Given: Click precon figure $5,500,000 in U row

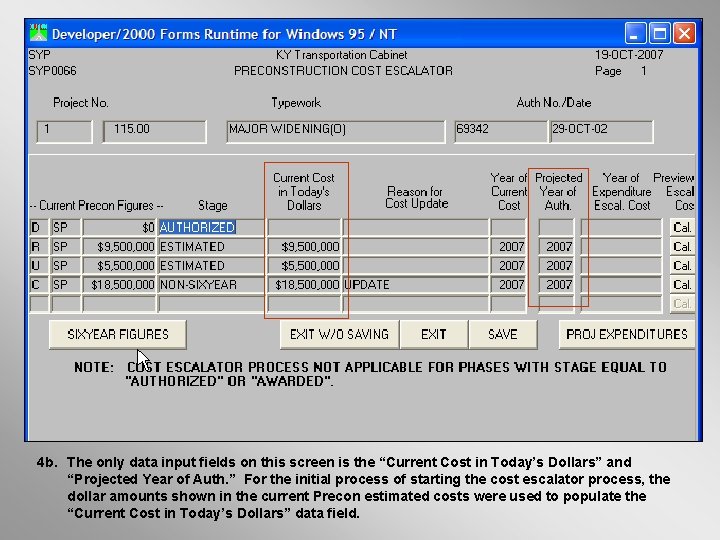Looking at the screenshot, I should 119,265.
